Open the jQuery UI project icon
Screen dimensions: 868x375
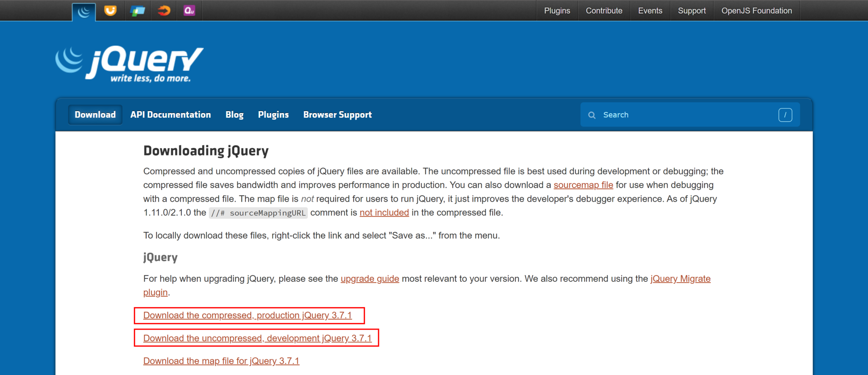pyautogui.click(x=110, y=11)
